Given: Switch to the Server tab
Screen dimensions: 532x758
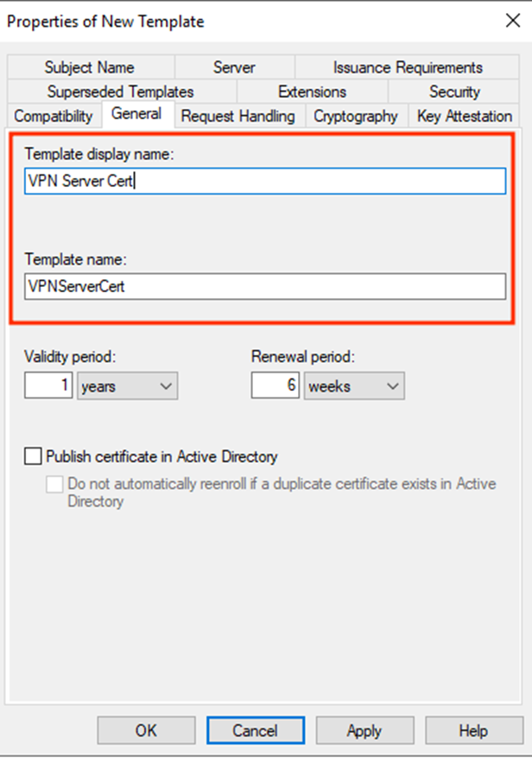Looking at the screenshot, I should 234,67.
